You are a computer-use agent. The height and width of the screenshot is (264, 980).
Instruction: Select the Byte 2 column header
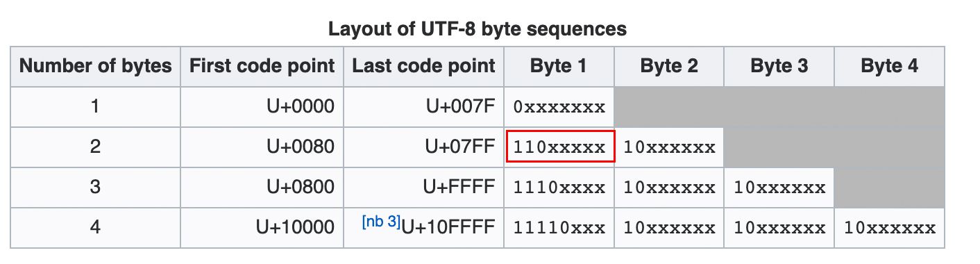point(669,67)
